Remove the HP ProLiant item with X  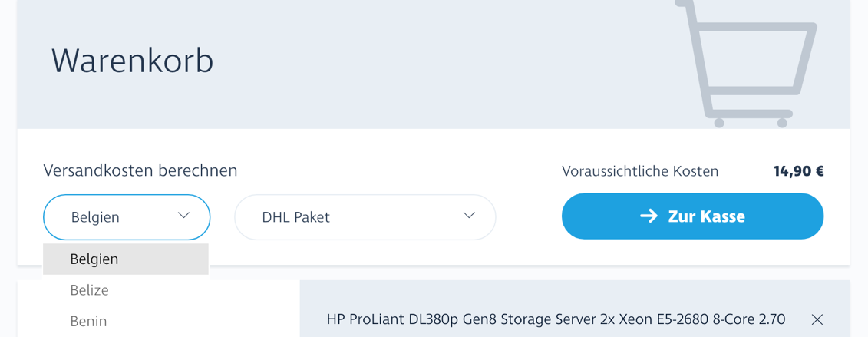point(817,319)
